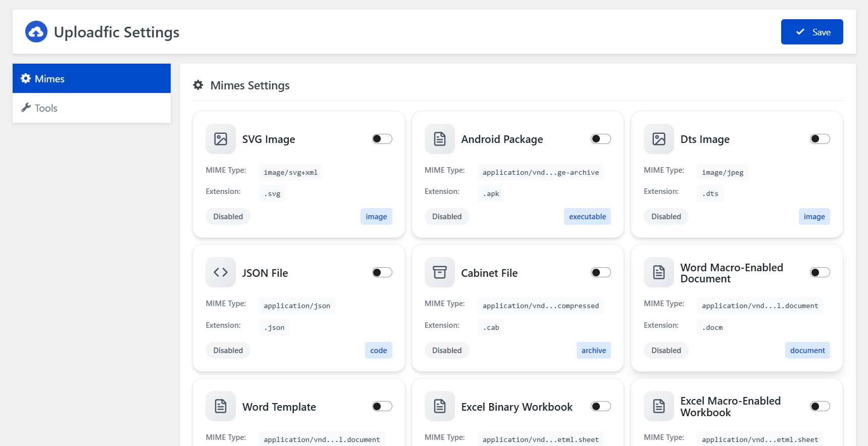Click the Excel Binary Workbook card title
This screenshot has height=446, width=868.
[517, 407]
